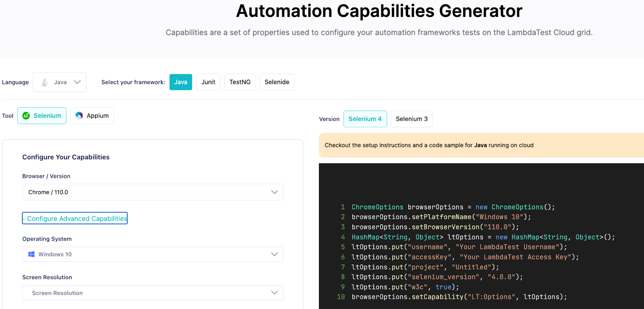Viewport: 644px width, 309px height.
Task: Click the Screen Resolution placeholder field
Action: (x=153, y=293)
